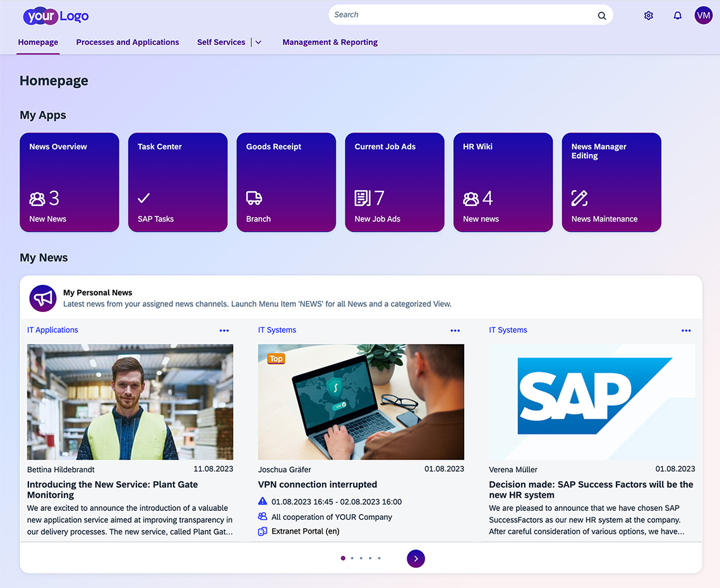
Task: Open more options for VPN connection card
Action: 455,330
